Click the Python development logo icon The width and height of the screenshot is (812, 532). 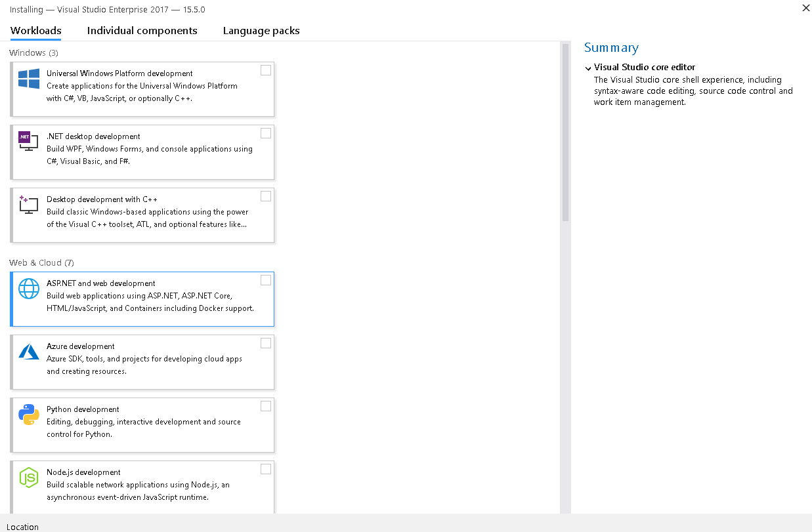[29, 415]
